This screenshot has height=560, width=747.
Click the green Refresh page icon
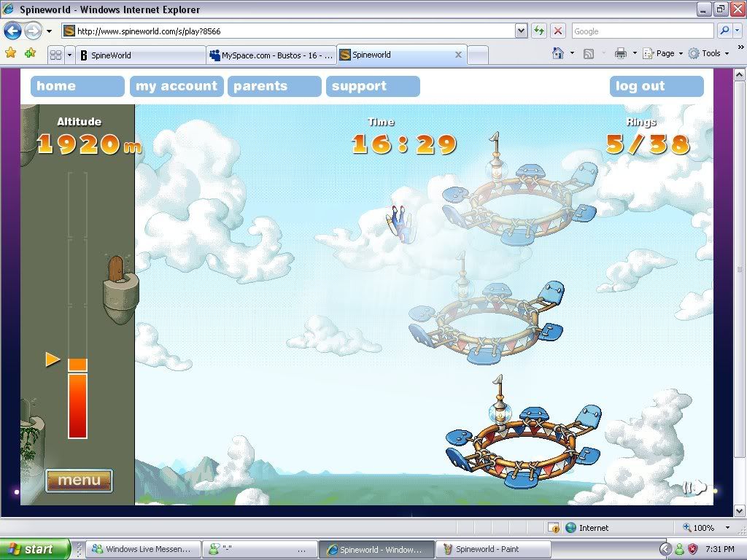coord(539,31)
